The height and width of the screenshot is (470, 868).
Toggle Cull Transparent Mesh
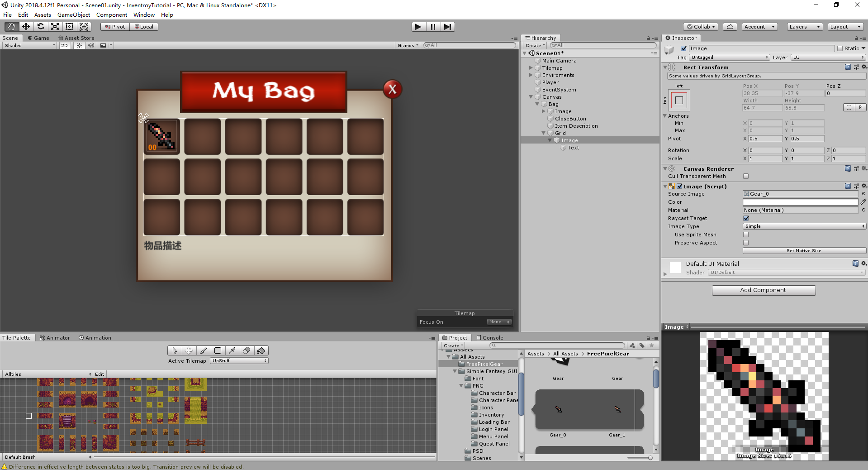[745, 176]
